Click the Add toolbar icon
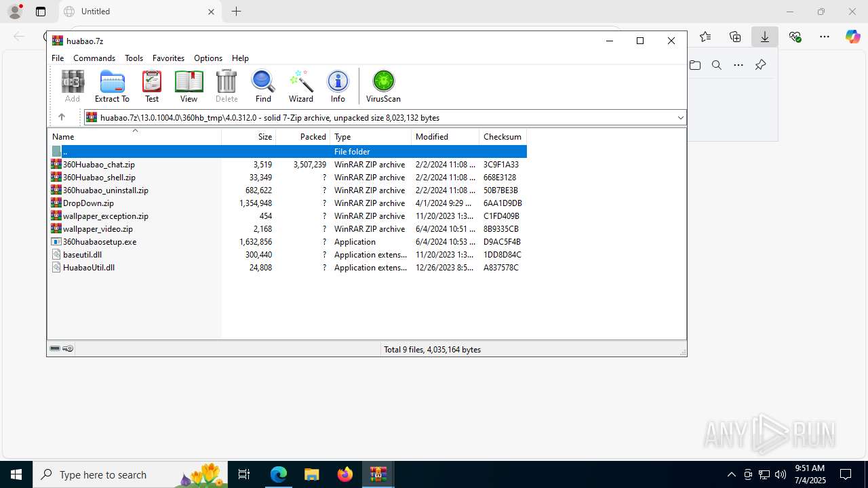This screenshot has width=868, height=488. point(73,86)
